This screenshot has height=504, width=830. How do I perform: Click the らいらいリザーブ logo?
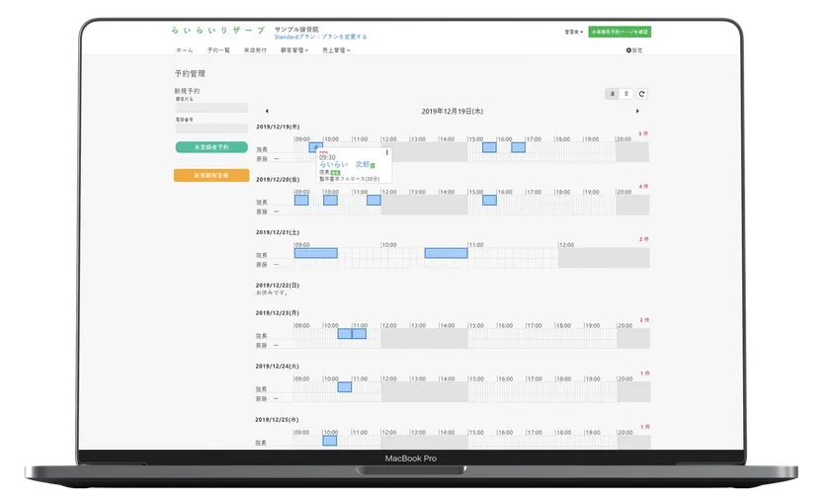(x=217, y=32)
